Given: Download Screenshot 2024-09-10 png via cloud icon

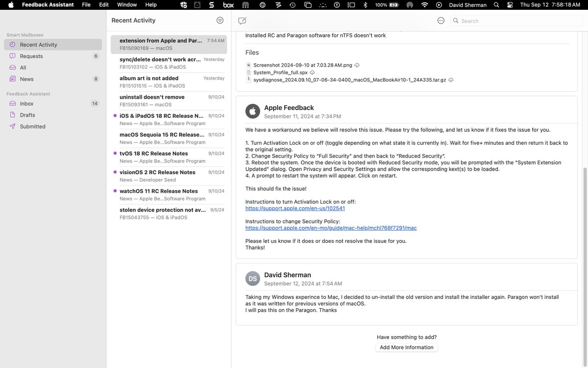Looking at the screenshot, I should tap(357, 65).
